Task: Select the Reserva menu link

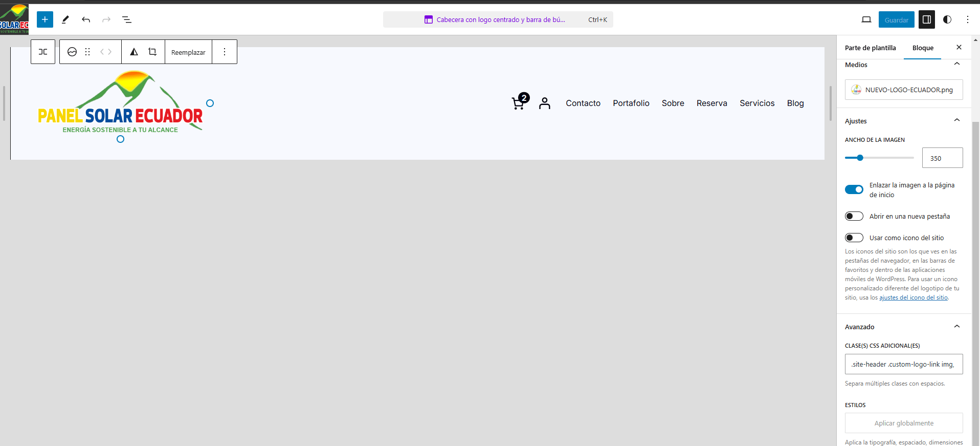Action: click(712, 103)
